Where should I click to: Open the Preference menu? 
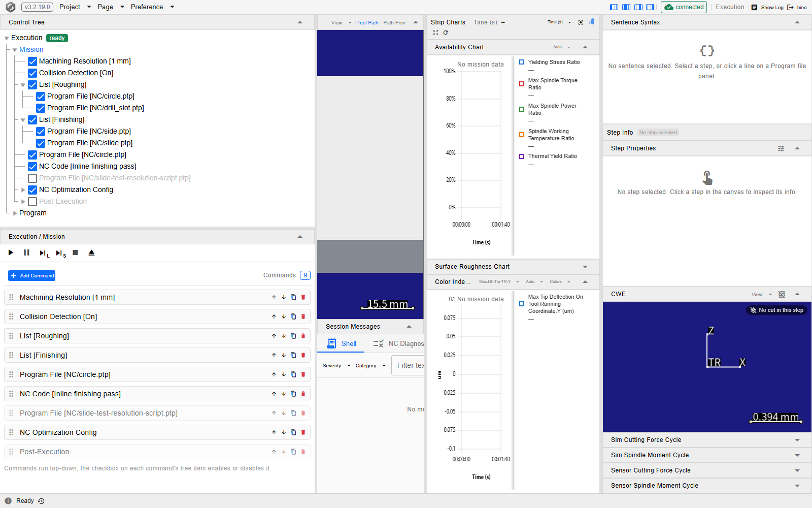click(x=152, y=7)
